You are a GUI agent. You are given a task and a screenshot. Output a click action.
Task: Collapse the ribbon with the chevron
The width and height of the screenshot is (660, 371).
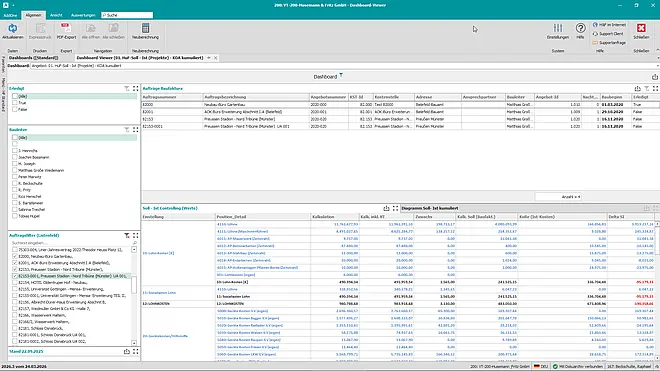coord(657,51)
